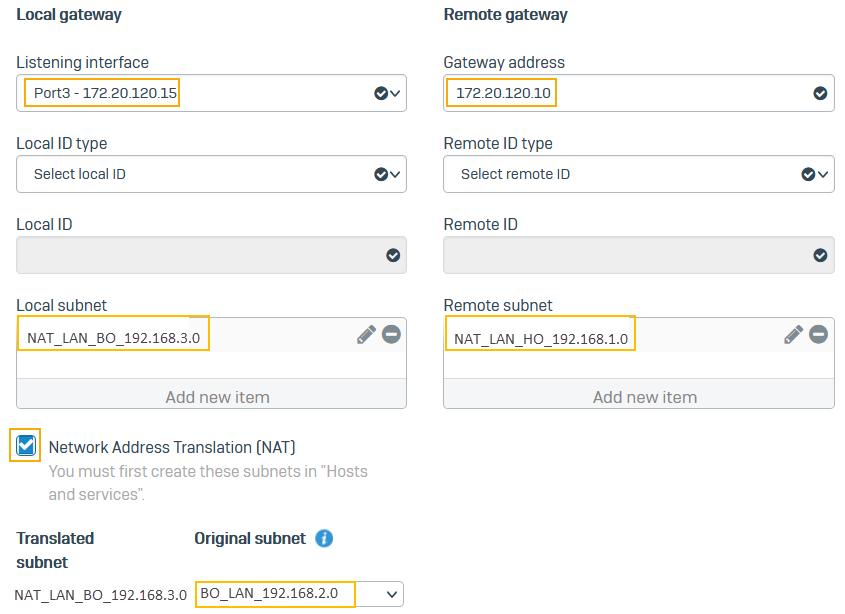Click the checkmark icon in Gateway address field
This screenshot has height=614, width=845.
pyautogui.click(x=820, y=92)
